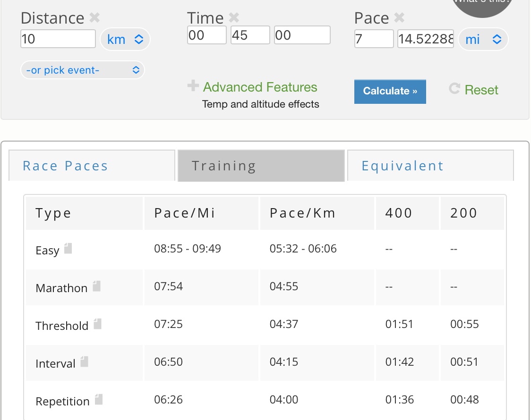Viewport: 531px width, 420px height.
Task: Open the pace unit mi dropdown
Action: point(483,40)
